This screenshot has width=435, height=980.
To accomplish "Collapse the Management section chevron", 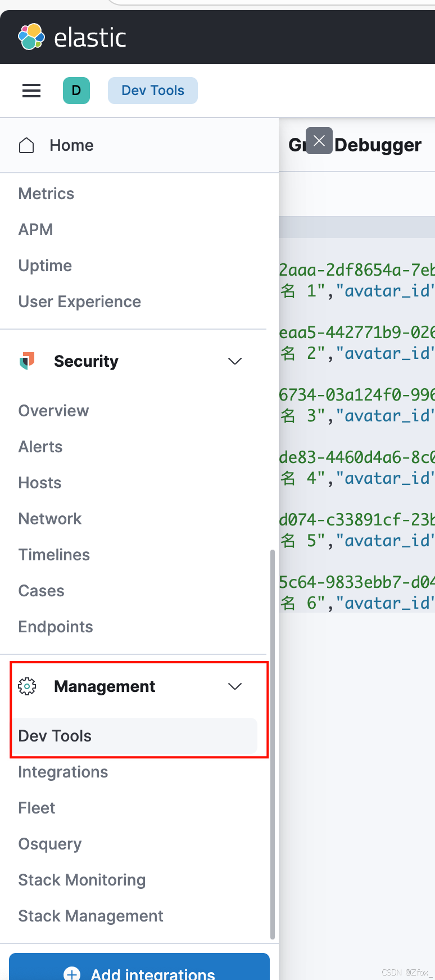I will (x=235, y=686).
